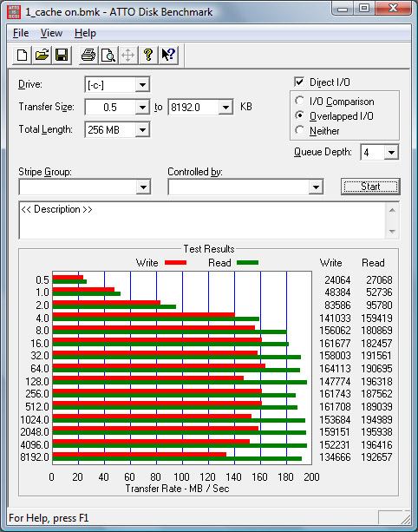Click the read value 192657

tap(376, 457)
